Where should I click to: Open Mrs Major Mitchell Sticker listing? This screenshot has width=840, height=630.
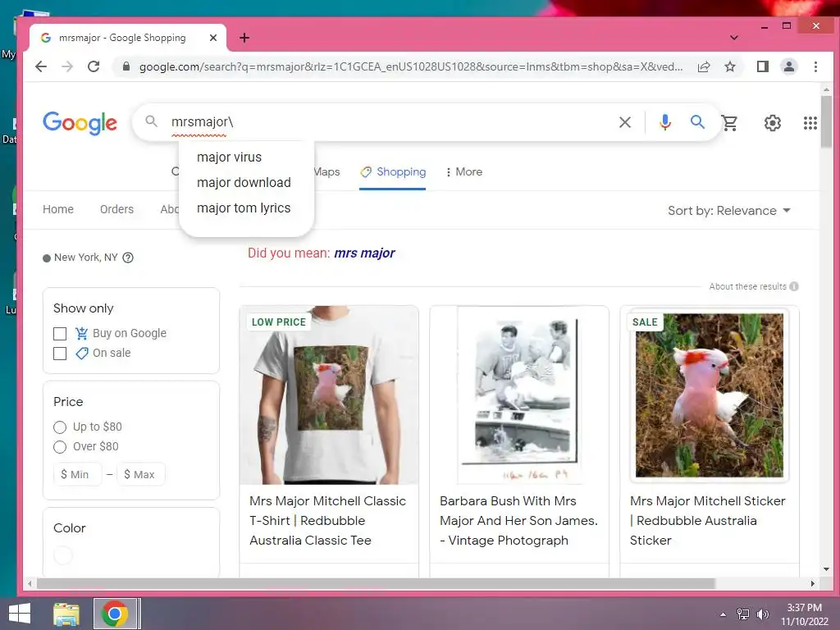(707, 521)
